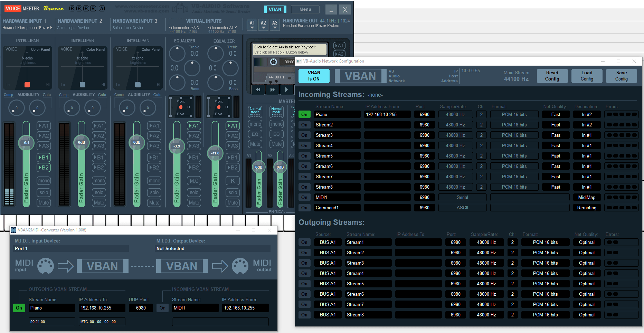Click the MIDI output connector icon

point(240,266)
